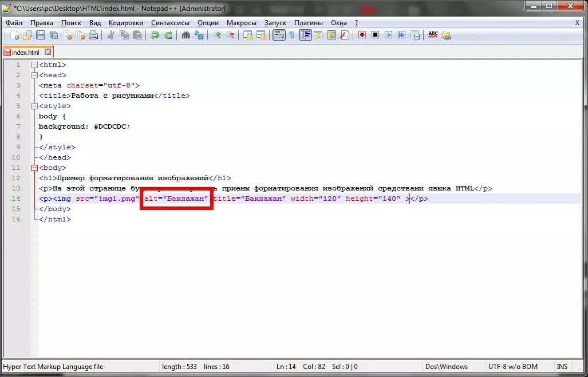Open the Поиск menu
The width and height of the screenshot is (588, 377).
tap(71, 23)
